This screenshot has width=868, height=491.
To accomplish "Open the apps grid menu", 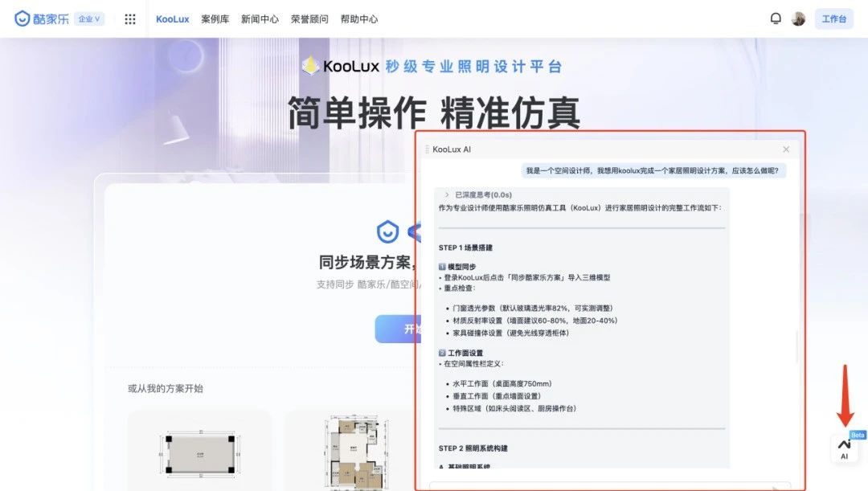I will 130,19.
